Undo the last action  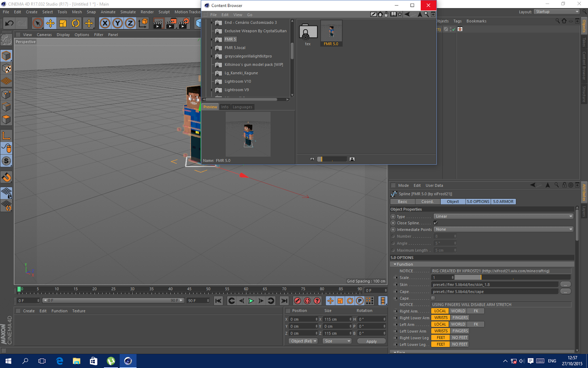9,24
